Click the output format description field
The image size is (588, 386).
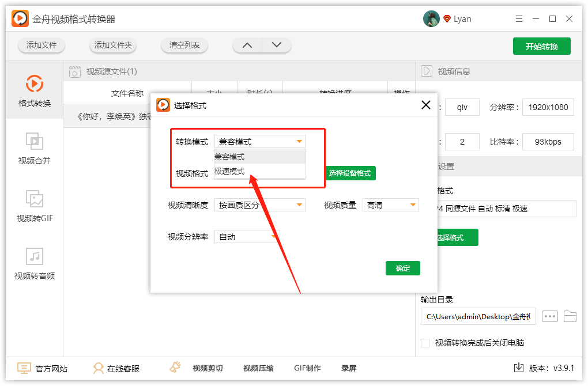point(506,209)
